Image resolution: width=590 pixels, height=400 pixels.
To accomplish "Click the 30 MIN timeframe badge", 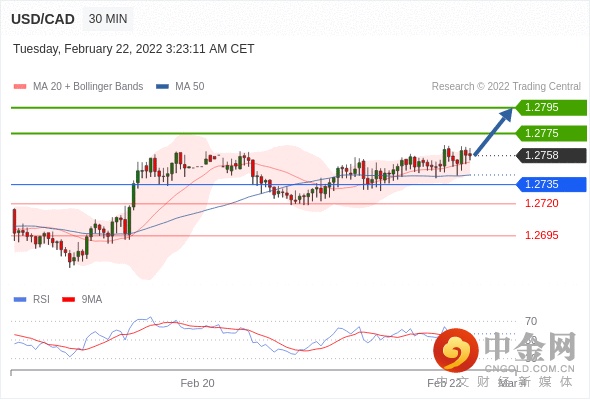I will (x=108, y=18).
